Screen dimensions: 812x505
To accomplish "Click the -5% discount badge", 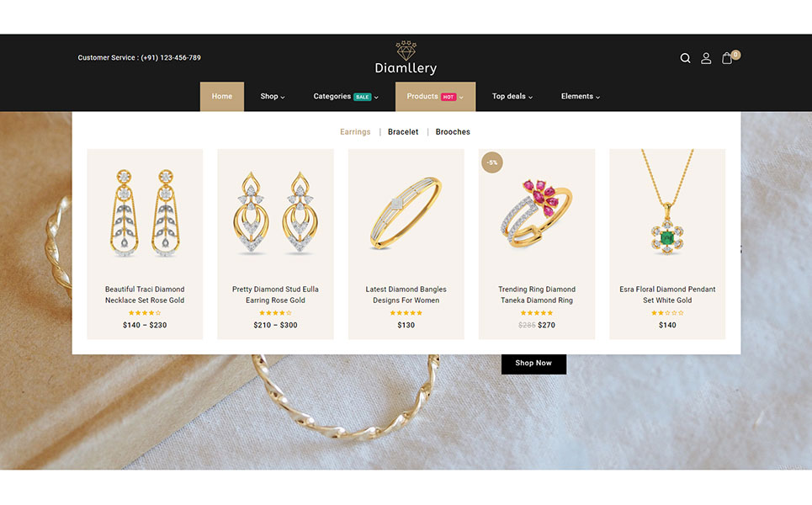I will (x=492, y=162).
